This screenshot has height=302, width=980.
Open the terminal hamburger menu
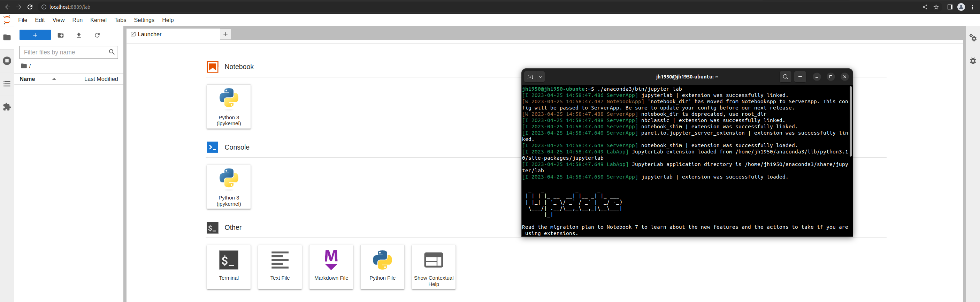click(x=800, y=77)
